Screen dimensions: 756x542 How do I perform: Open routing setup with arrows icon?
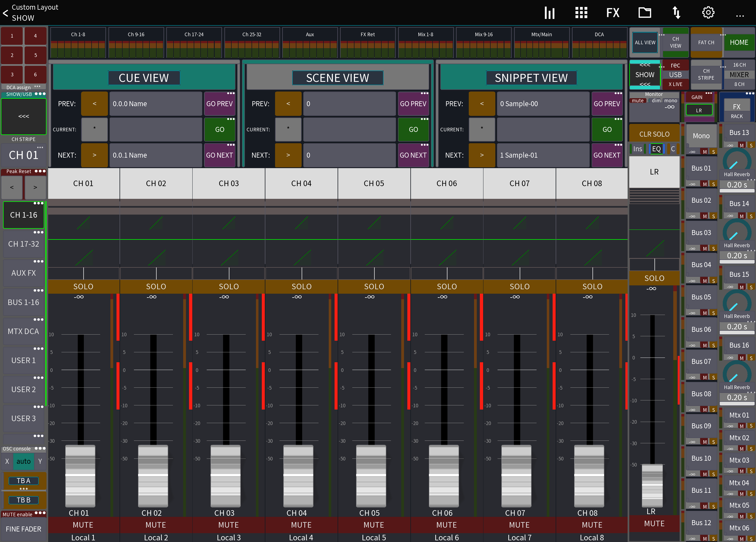pyautogui.click(x=676, y=13)
